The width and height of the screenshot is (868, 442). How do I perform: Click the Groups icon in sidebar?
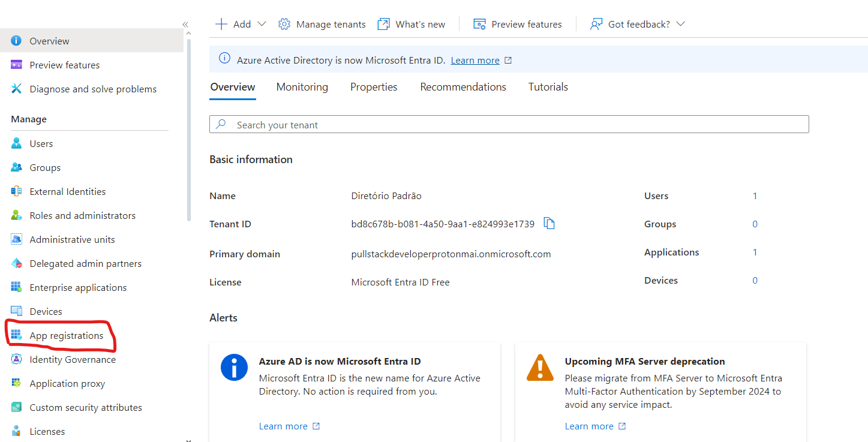point(16,167)
